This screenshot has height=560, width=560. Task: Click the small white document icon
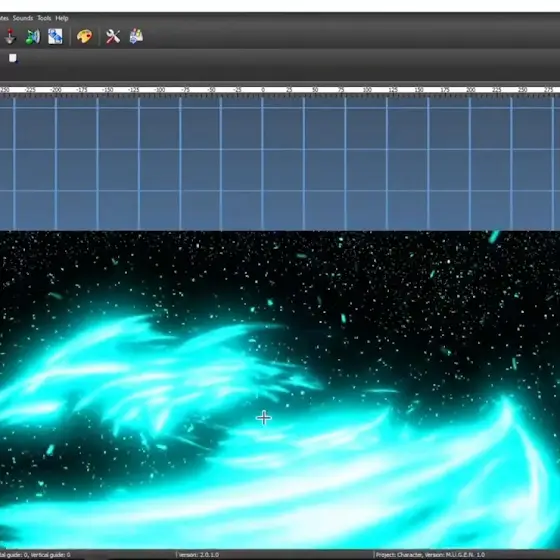point(13,58)
